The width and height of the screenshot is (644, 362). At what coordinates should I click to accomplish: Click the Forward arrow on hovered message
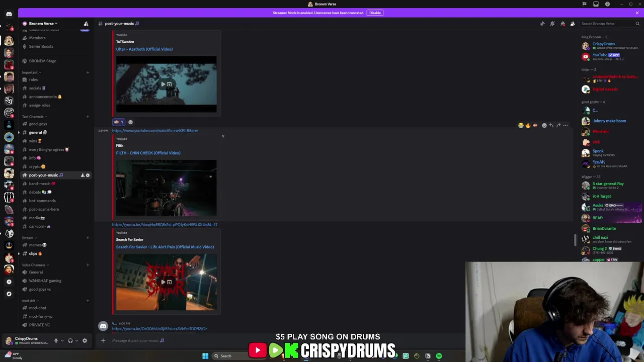pyautogui.click(x=558, y=125)
